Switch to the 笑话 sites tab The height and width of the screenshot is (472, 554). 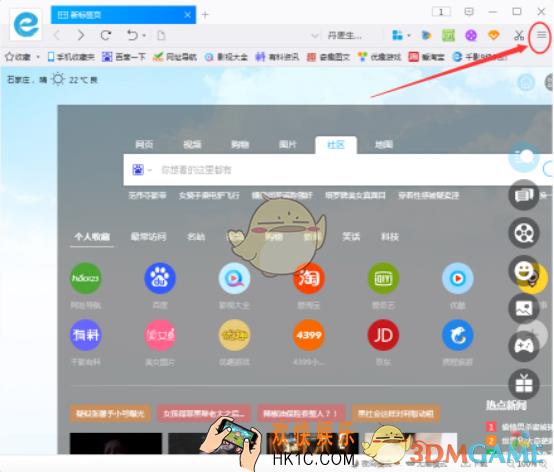350,236
